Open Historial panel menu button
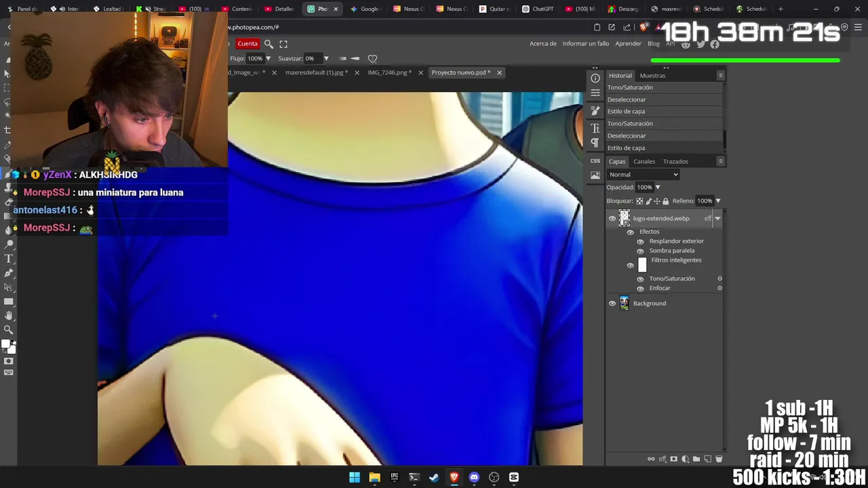868x488 pixels. tap(720, 75)
